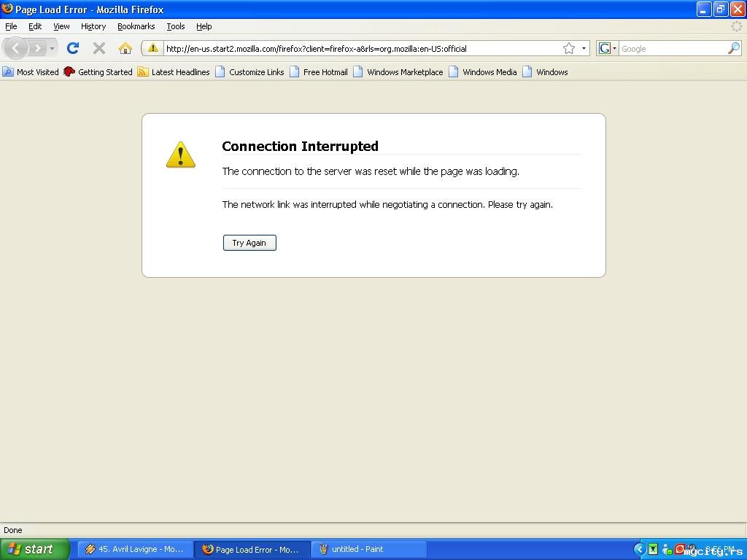The width and height of the screenshot is (747, 560).
Task: Click the Google search input box
Action: point(673,49)
